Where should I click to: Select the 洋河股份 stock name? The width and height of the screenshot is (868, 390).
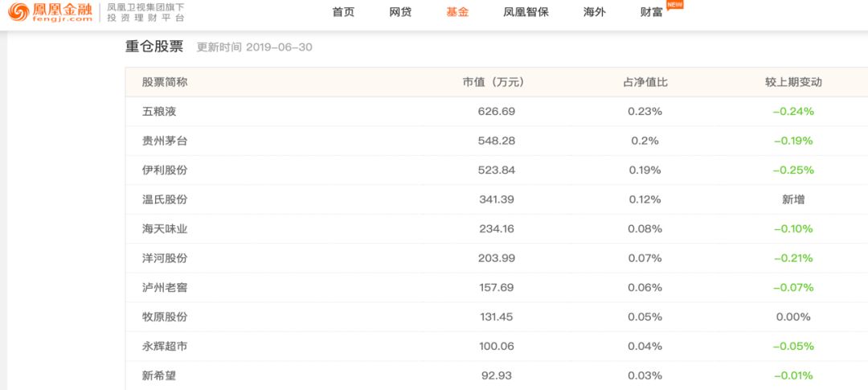[165, 258]
